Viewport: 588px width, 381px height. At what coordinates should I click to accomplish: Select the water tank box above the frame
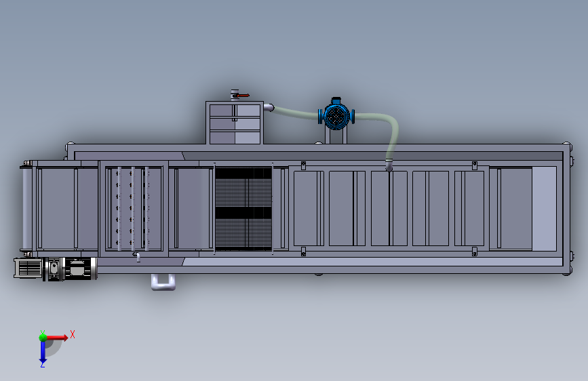pyautogui.click(x=235, y=123)
